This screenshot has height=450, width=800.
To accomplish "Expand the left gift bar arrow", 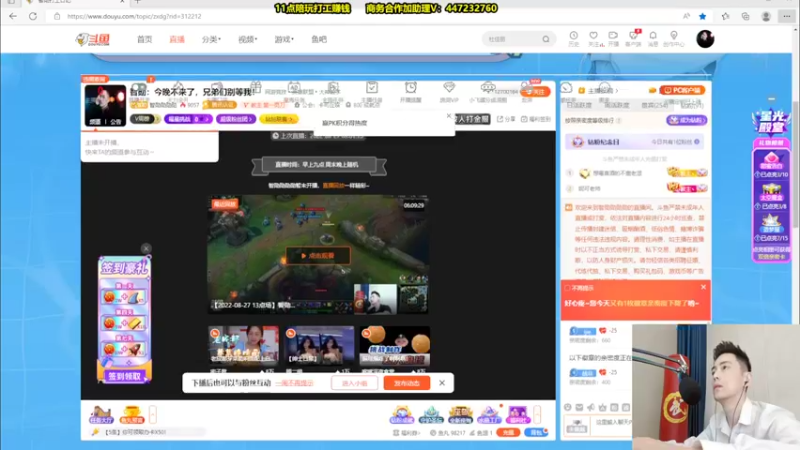I will point(153,414).
